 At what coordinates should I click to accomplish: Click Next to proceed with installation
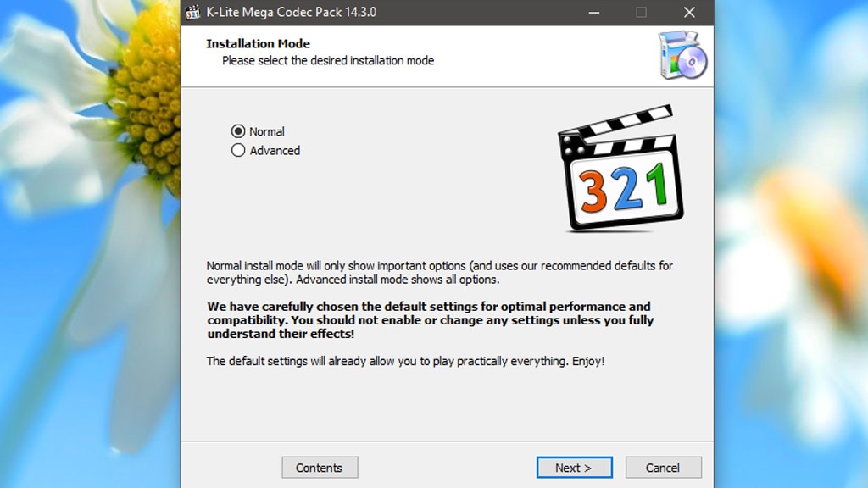[574, 467]
